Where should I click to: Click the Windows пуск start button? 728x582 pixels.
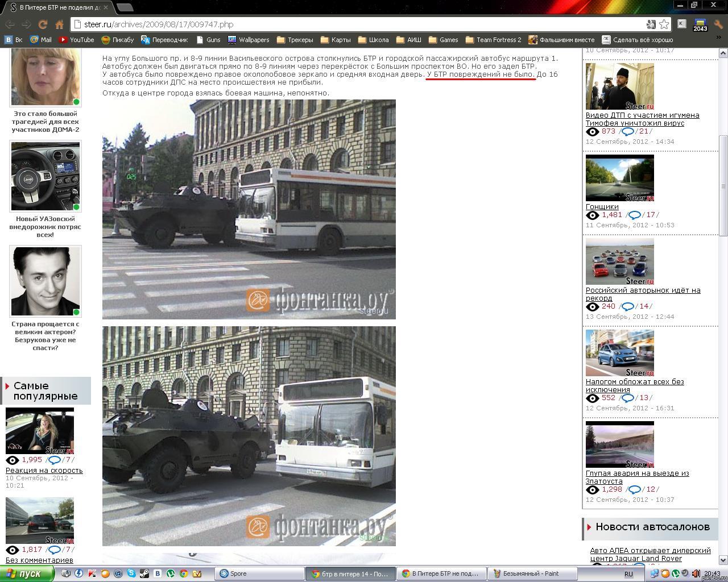pos(27,573)
